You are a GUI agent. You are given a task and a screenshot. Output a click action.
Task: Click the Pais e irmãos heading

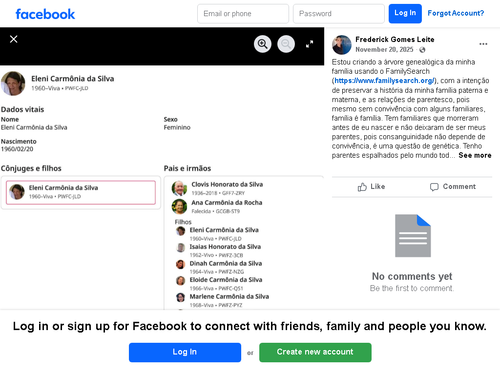187,168
